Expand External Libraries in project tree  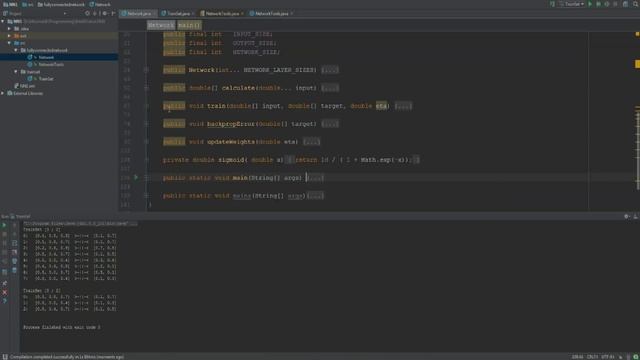3,93
